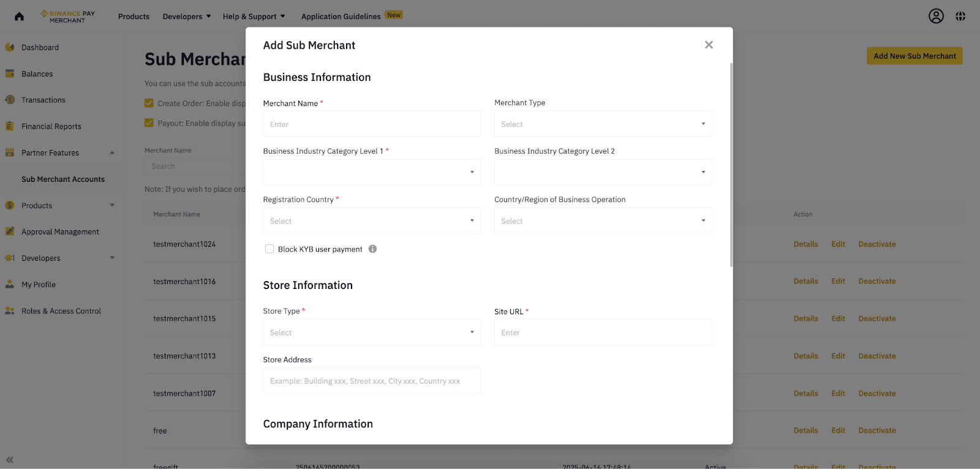Click the globe language icon

coord(960,17)
